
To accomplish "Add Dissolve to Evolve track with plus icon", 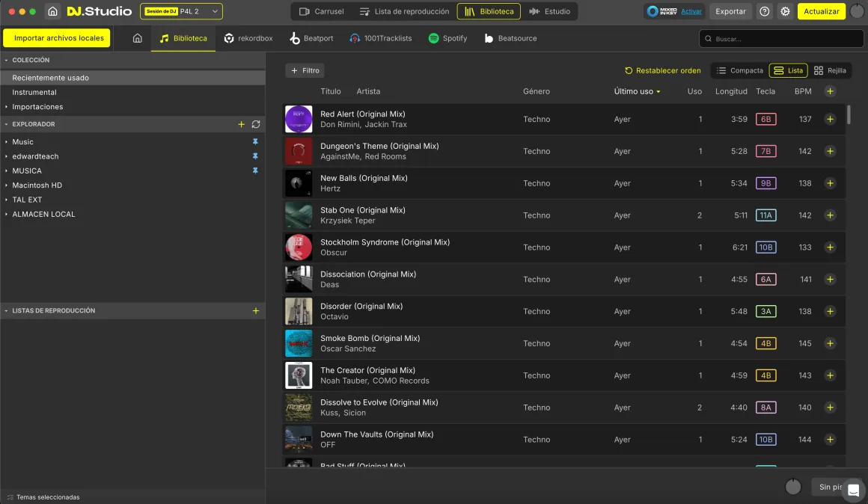I will (x=830, y=408).
